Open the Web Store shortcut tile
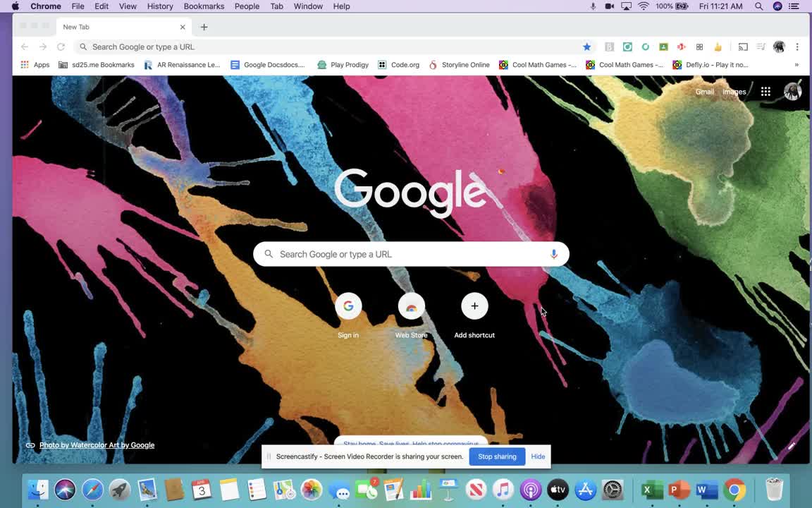This screenshot has width=812, height=508. pos(411,315)
